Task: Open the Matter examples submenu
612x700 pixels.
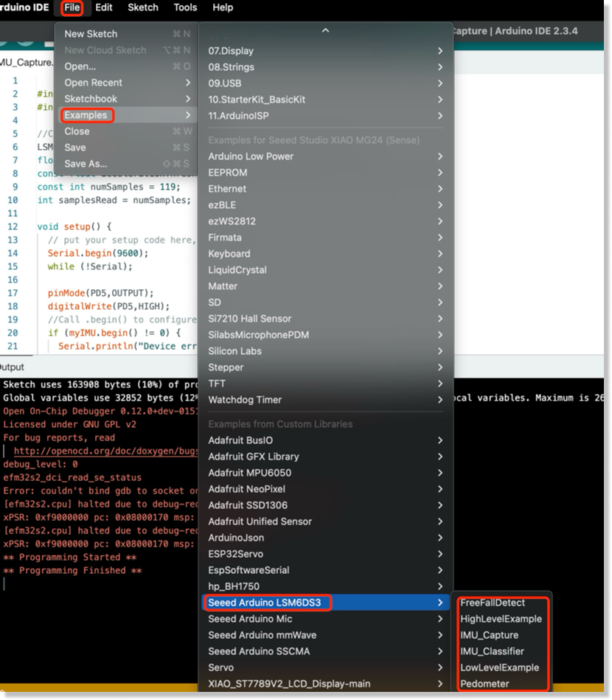Action: tap(325, 286)
